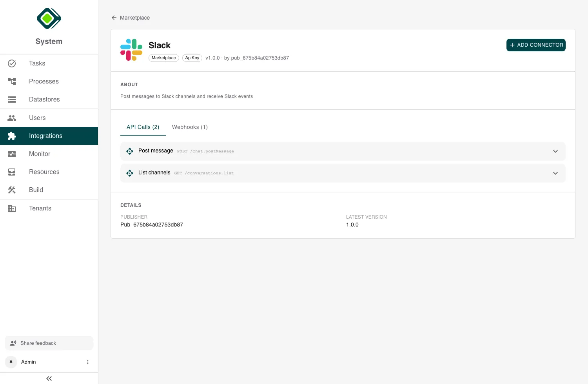Viewport: 588px width, 384px height.
Task: Click the List channels label
Action: tap(154, 173)
